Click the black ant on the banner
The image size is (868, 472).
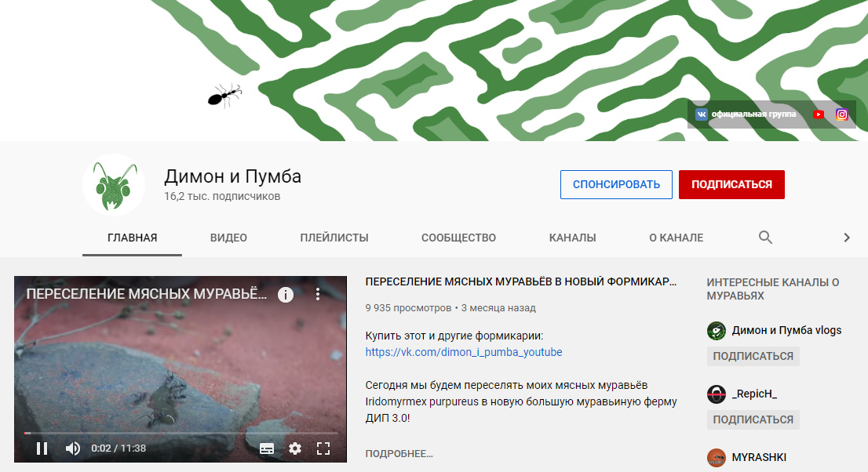point(224,95)
